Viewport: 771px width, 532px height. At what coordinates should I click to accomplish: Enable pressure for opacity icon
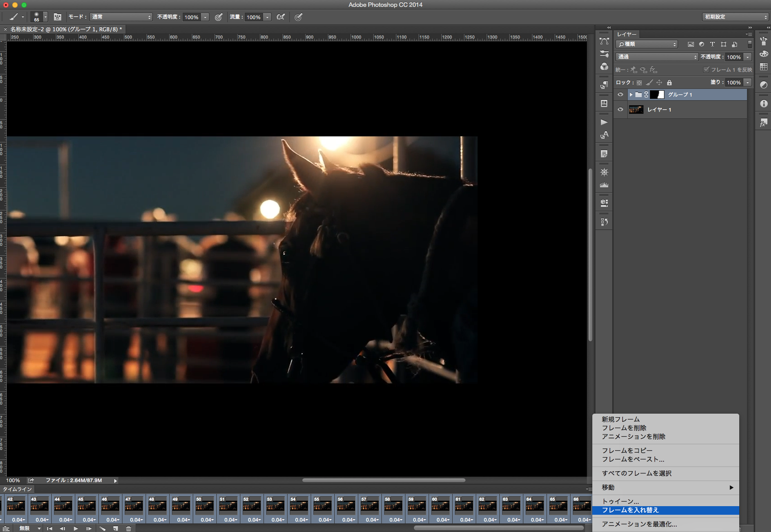(219, 17)
